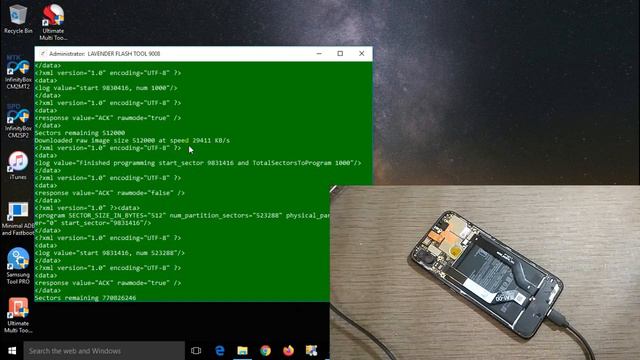The image size is (640, 360).
Task: Click the 'program SECTOR_SIZE_IN_BYTES' line
Action: 182,215
